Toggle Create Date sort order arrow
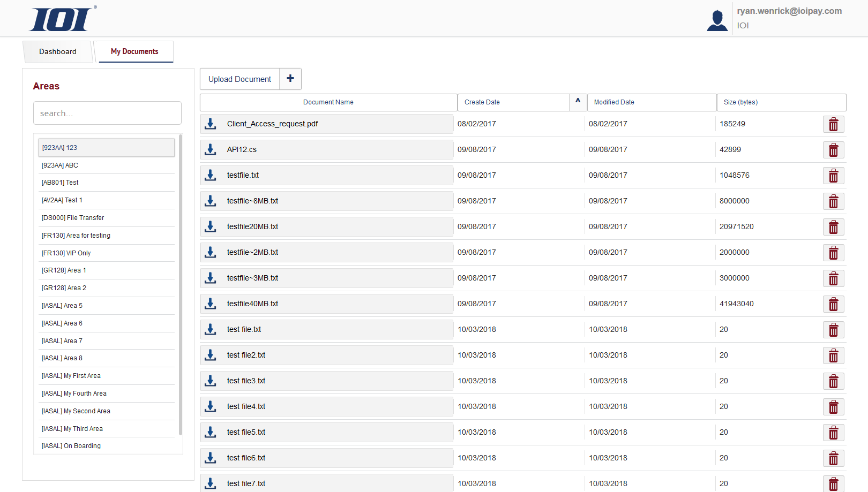Viewport: 868px width, 492px height. coord(578,102)
